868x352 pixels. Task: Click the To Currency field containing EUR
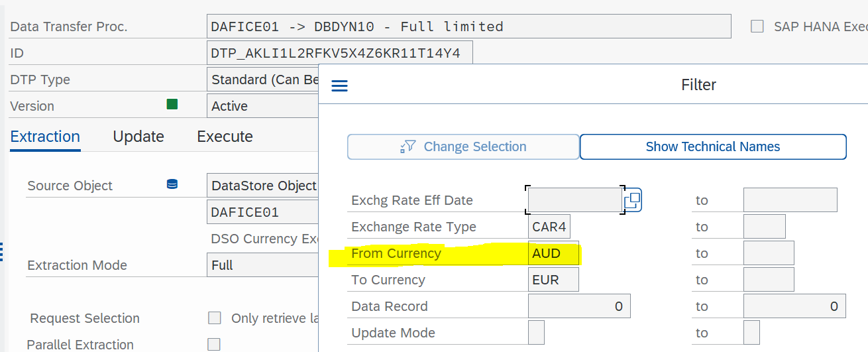(553, 280)
